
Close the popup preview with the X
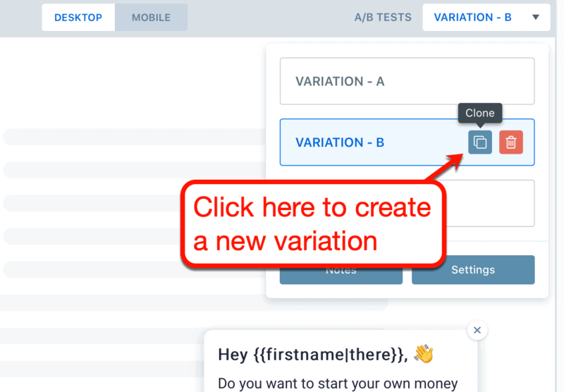(x=477, y=330)
